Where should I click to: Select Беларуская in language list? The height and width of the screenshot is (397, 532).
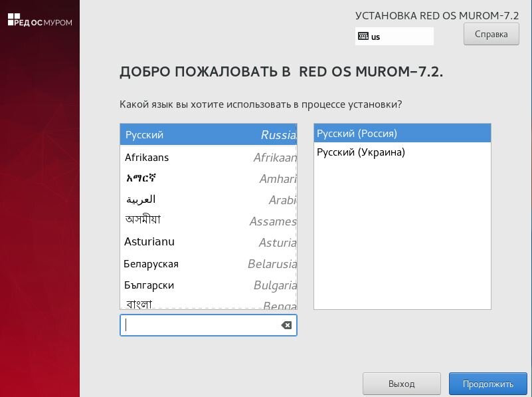coord(209,264)
